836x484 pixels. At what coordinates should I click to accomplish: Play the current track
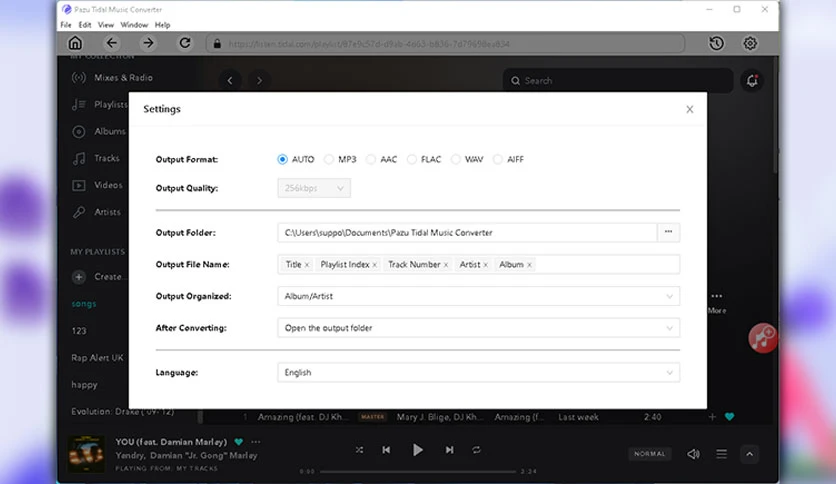coord(417,450)
